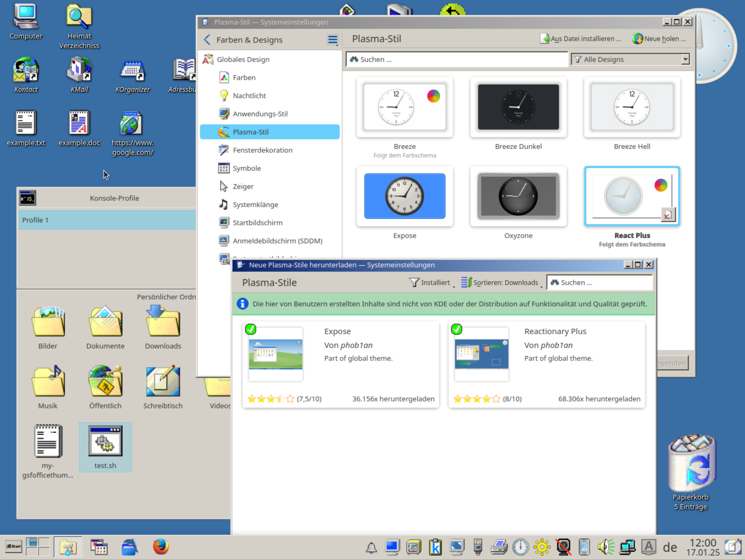Open the Reactionary Plus entry
745x560 pixels.
coord(547,364)
